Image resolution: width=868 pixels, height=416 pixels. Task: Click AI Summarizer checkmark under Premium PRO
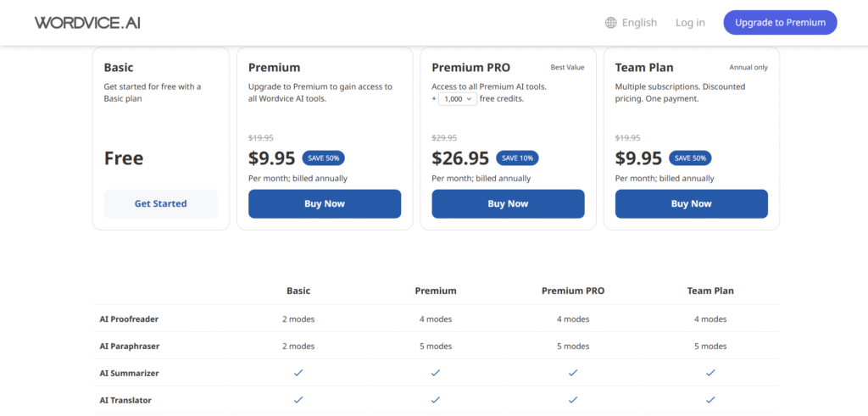point(573,373)
